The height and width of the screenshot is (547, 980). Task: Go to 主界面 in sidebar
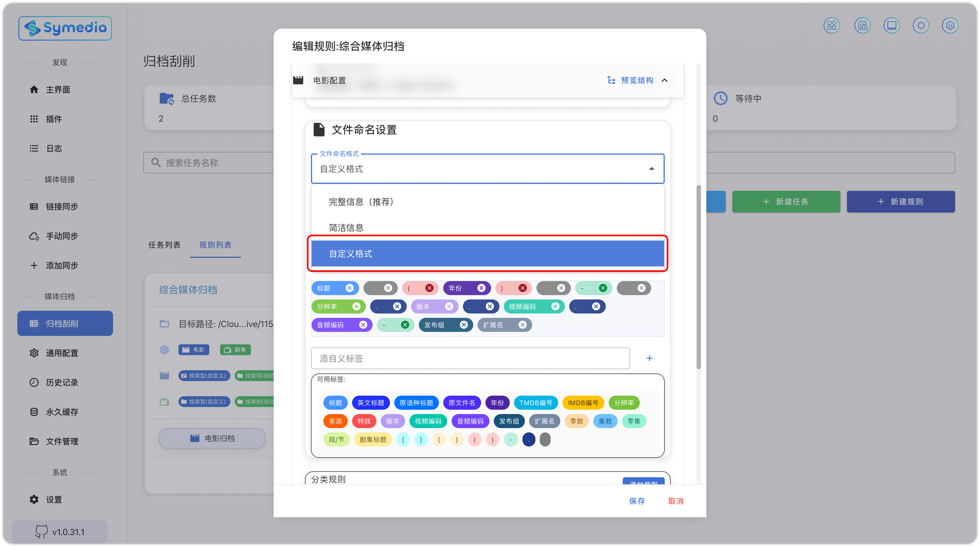coord(65,89)
